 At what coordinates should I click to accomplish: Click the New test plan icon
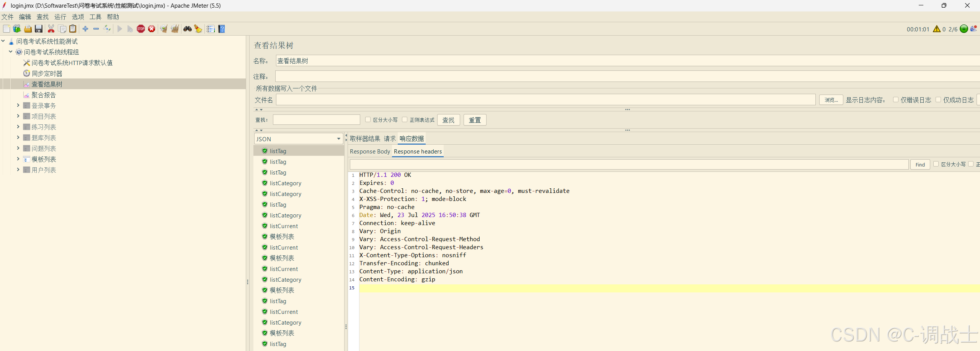point(7,29)
